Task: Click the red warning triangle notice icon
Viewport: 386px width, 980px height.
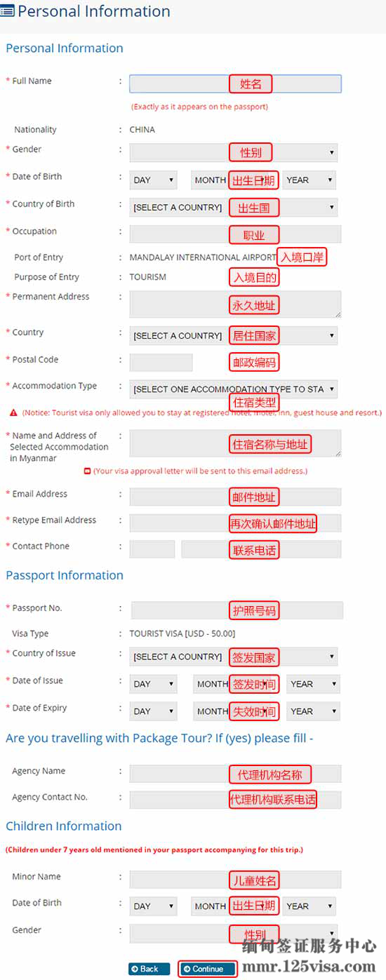Action: [x=13, y=412]
